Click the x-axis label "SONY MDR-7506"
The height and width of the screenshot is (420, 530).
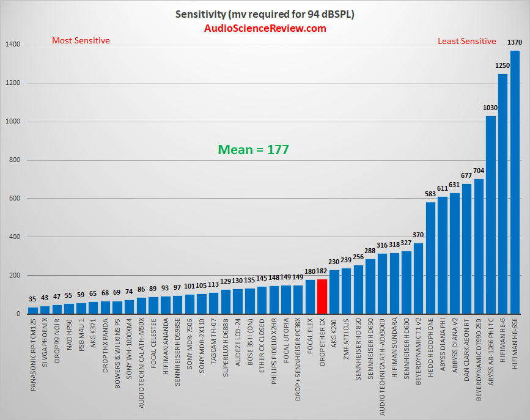click(x=190, y=344)
